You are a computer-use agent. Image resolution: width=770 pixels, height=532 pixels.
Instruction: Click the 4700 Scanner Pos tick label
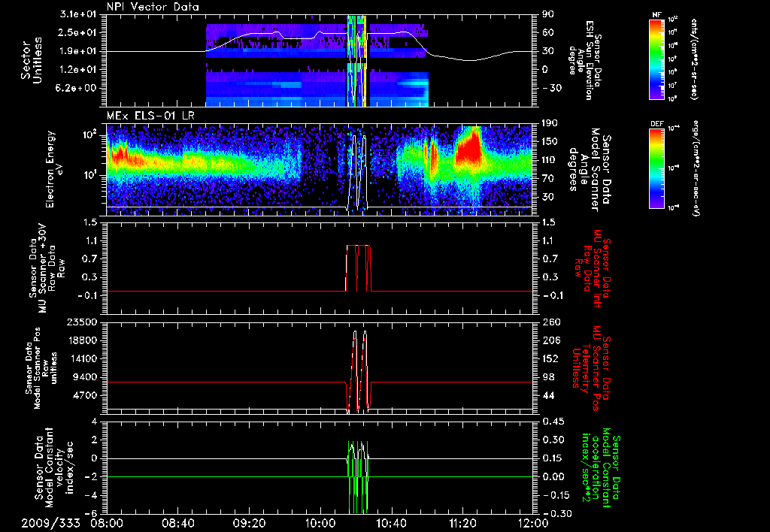click(86, 395)
